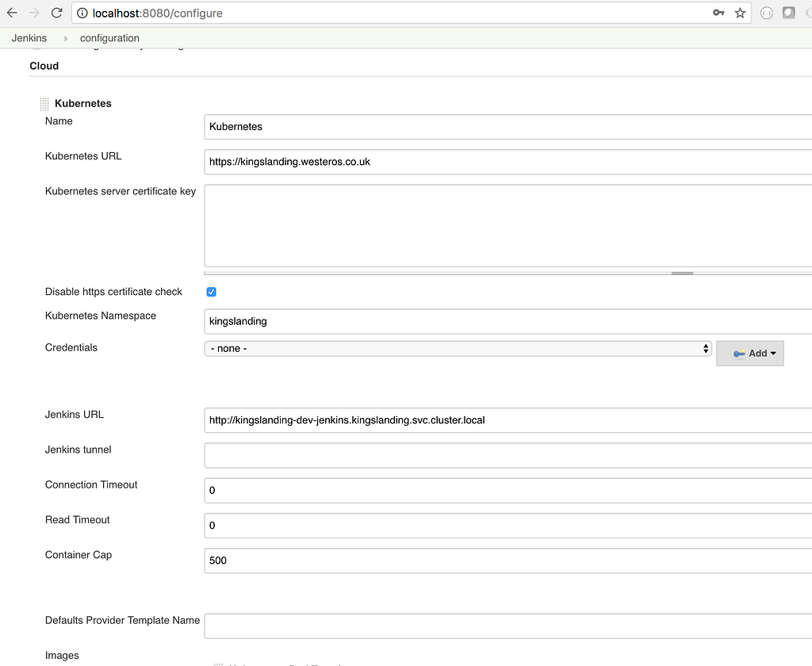This screenshot has height=666, width=812.
Task: Focus the Defaults Provider Template Name field
Action: pos(508,626)
